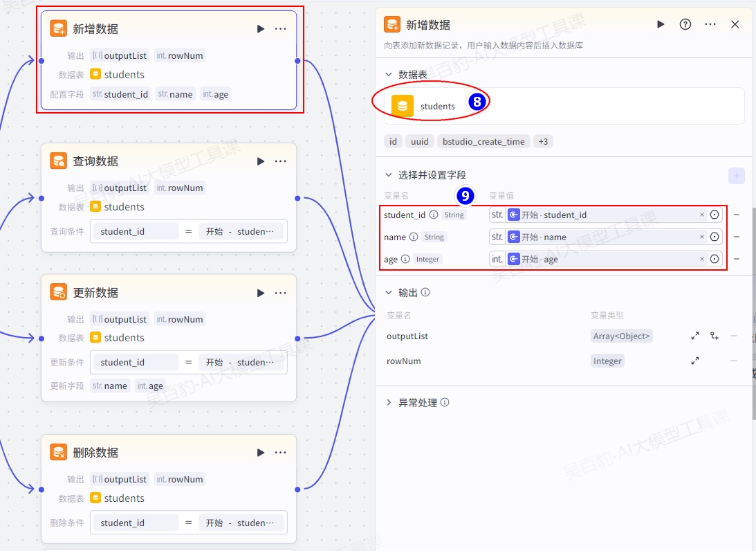Image resolution: width=756 pixels, height=551 pixels.
Task: Expand the outputList variable editor
Action: (695, 336)
